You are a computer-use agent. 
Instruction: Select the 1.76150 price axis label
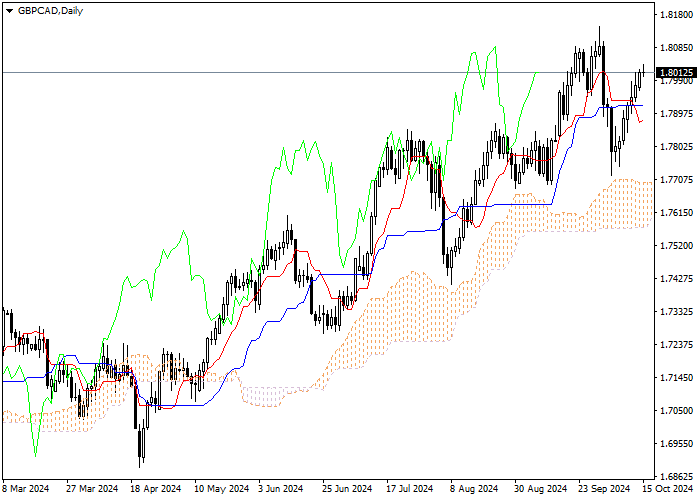677,213
